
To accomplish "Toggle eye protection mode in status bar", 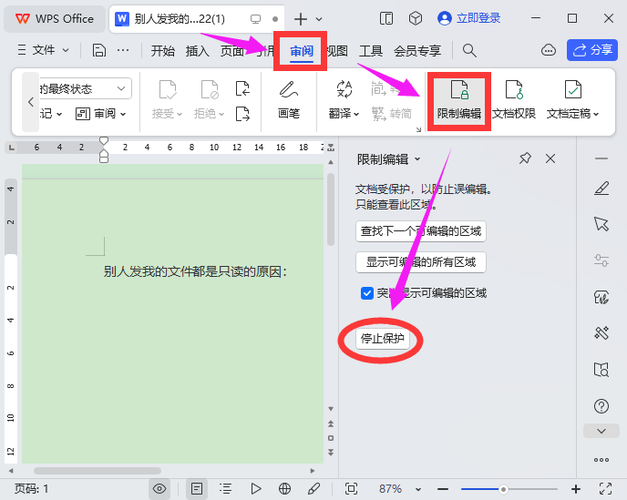I will 159,489.
